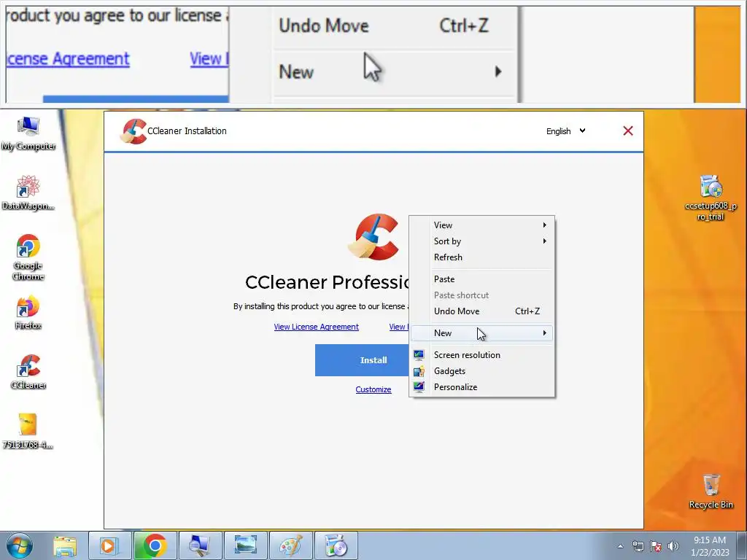Launch Google Chrome desktop shortcut

click(x=28, y=257)
